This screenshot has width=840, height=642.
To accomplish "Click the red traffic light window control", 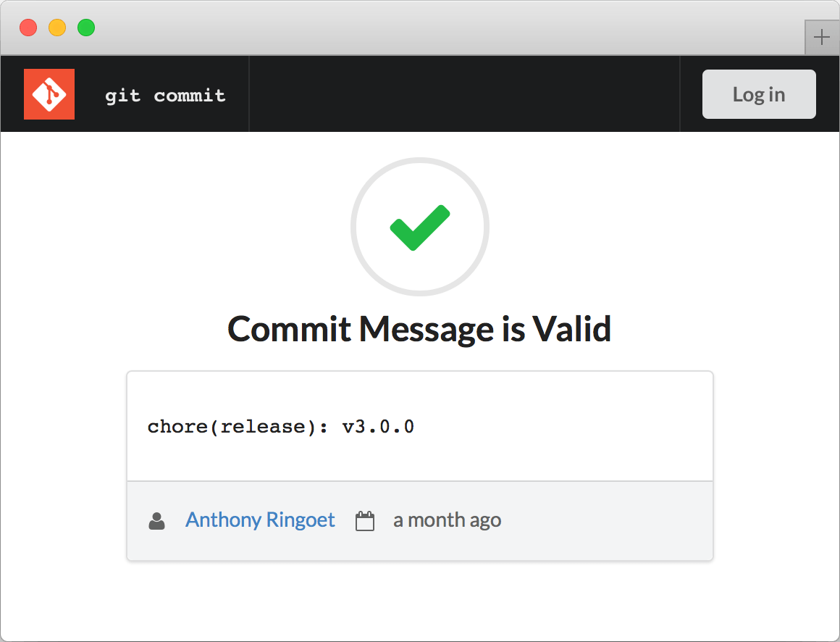I will pyautogui.click(x=28, y=27).
